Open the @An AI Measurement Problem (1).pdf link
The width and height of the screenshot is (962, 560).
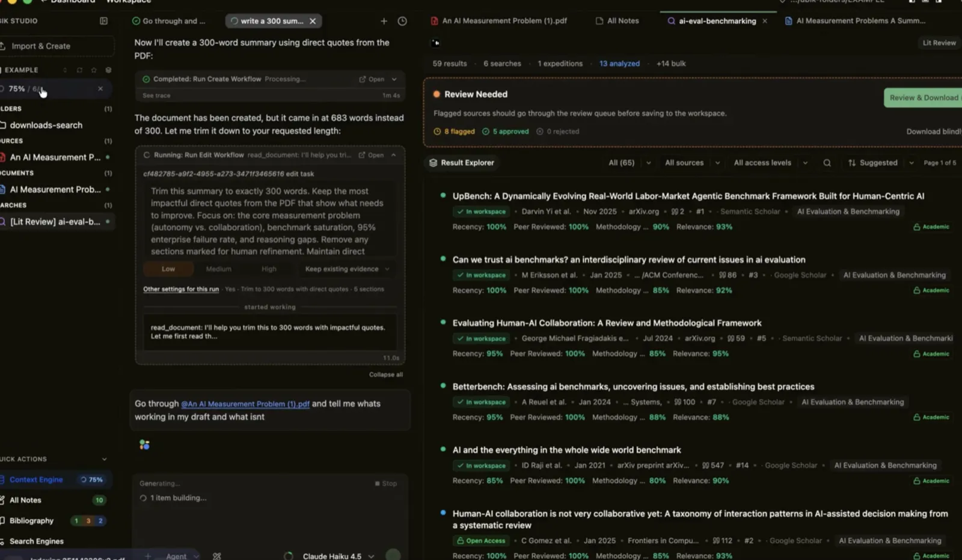coord(245,404)
